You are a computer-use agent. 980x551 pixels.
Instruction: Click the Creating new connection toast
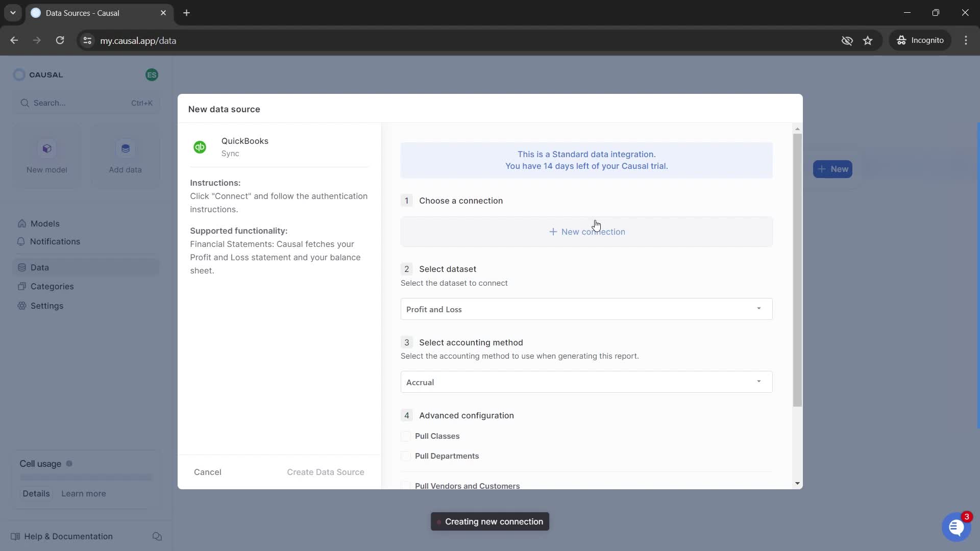[x=490, y=521]
